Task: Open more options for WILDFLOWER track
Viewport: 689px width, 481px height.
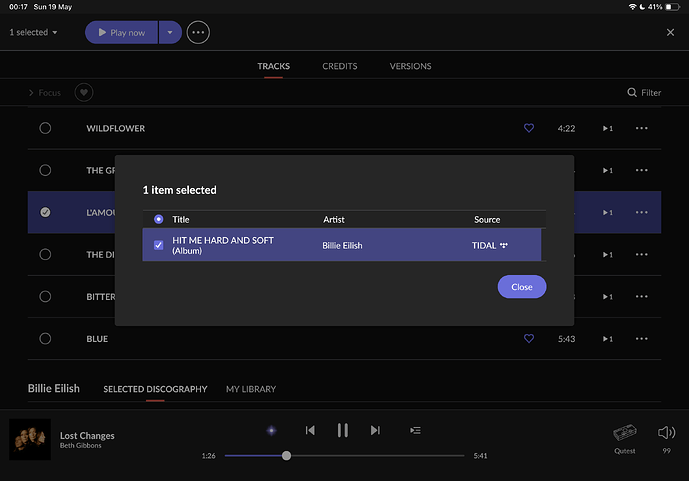Action: click(x=642, y=128)
